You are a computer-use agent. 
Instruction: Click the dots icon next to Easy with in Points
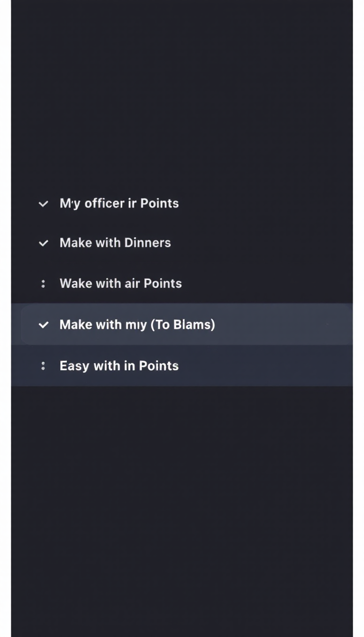[x=43, y=366]
